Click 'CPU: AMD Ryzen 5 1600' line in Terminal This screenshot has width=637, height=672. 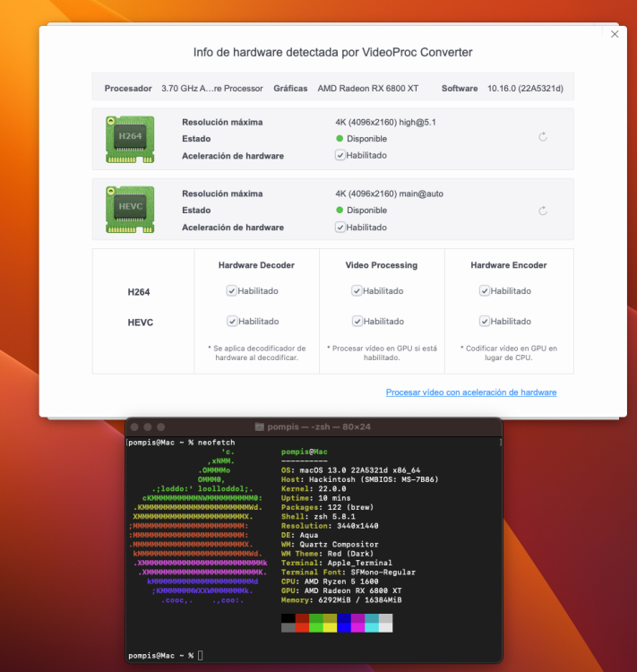(330, 582)
